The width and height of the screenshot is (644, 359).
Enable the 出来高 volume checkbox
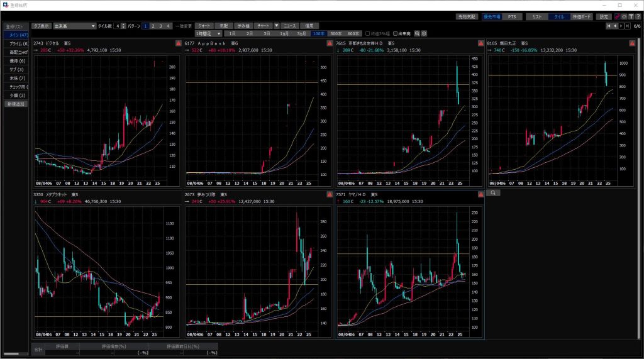[395, 33]
